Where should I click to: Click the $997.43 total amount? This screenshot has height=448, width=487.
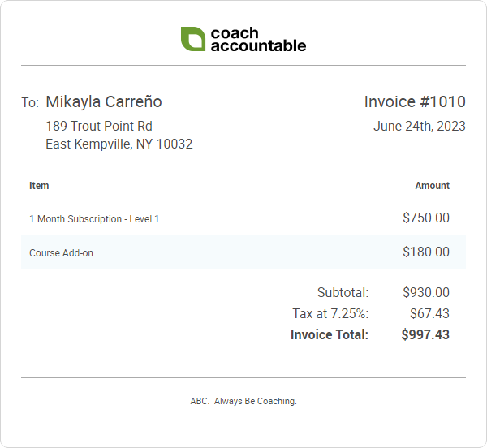[x=425, y=334]
